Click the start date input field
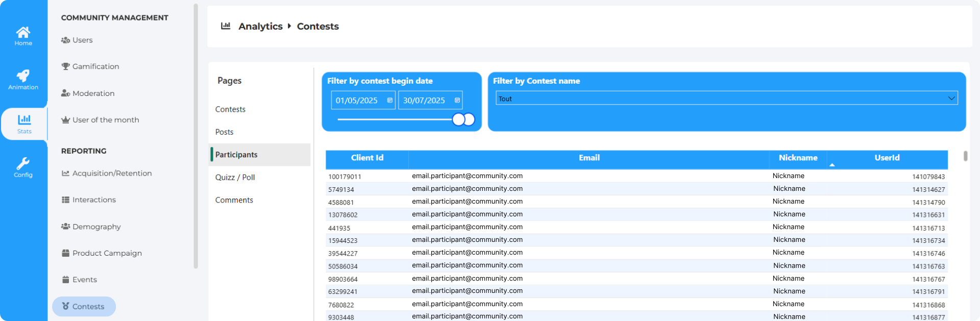 (x=357, y=101)
